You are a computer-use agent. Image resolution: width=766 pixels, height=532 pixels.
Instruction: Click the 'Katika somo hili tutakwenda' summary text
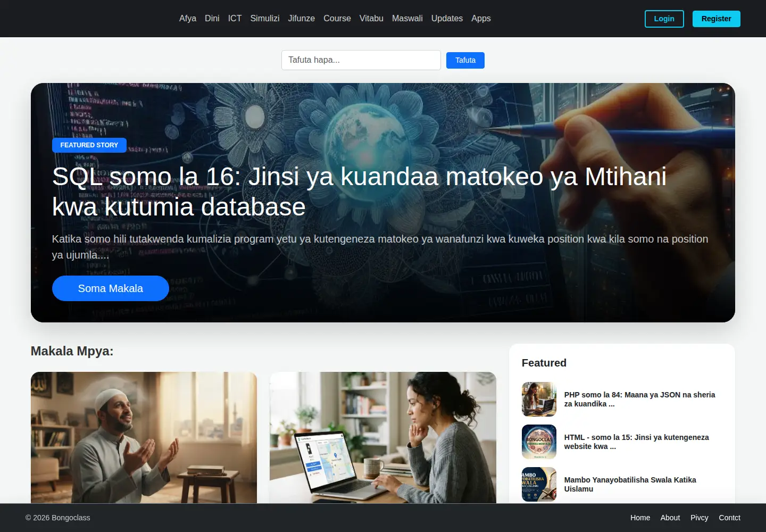pyautogui.click(x=380, y=247)
